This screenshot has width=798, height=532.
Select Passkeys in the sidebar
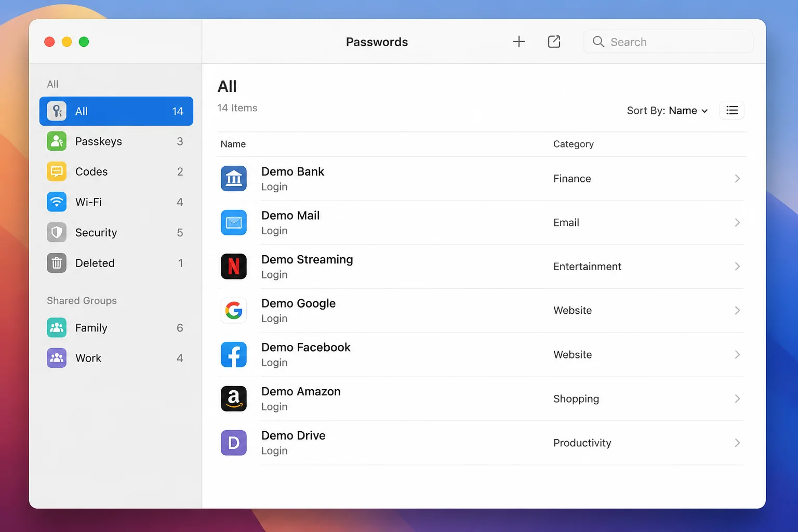(116, 141)
